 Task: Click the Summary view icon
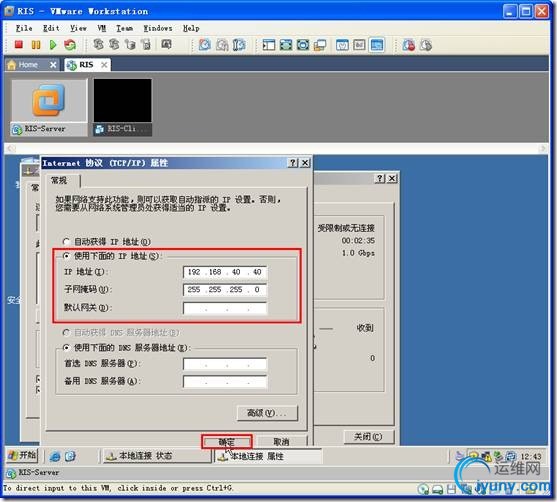[342, 45]
